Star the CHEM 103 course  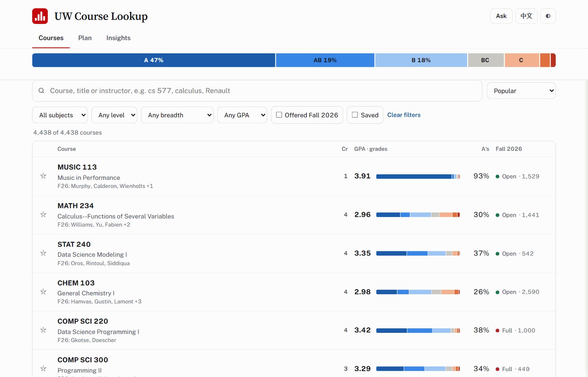point(43,292)
